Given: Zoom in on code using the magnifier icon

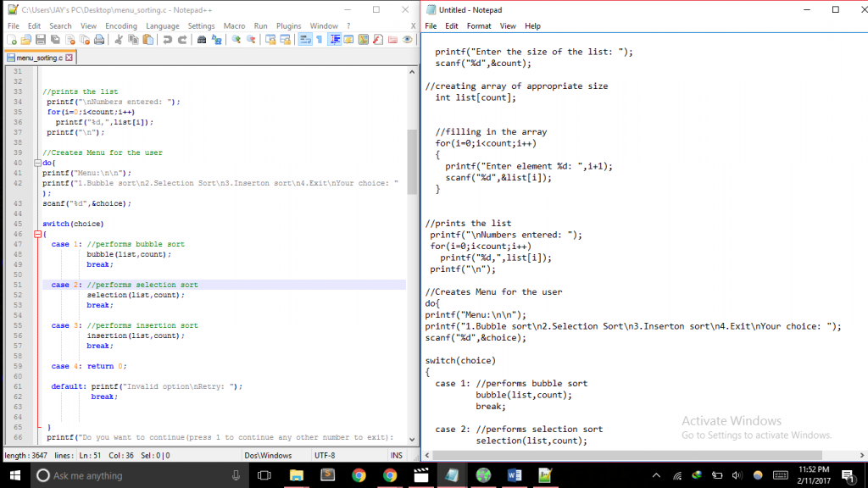Looking at the screenshot, I should point(236,38).
